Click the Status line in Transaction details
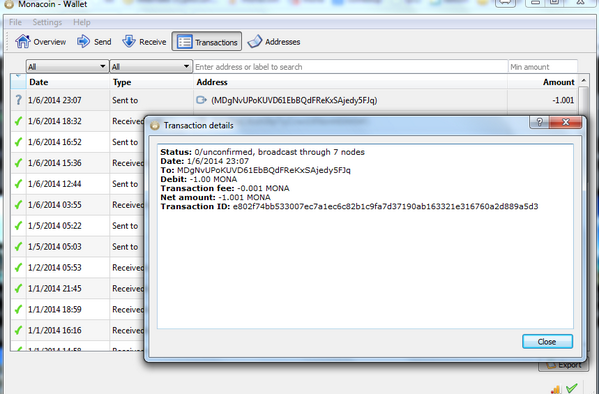599x394 pixels. tap(262, 152)
